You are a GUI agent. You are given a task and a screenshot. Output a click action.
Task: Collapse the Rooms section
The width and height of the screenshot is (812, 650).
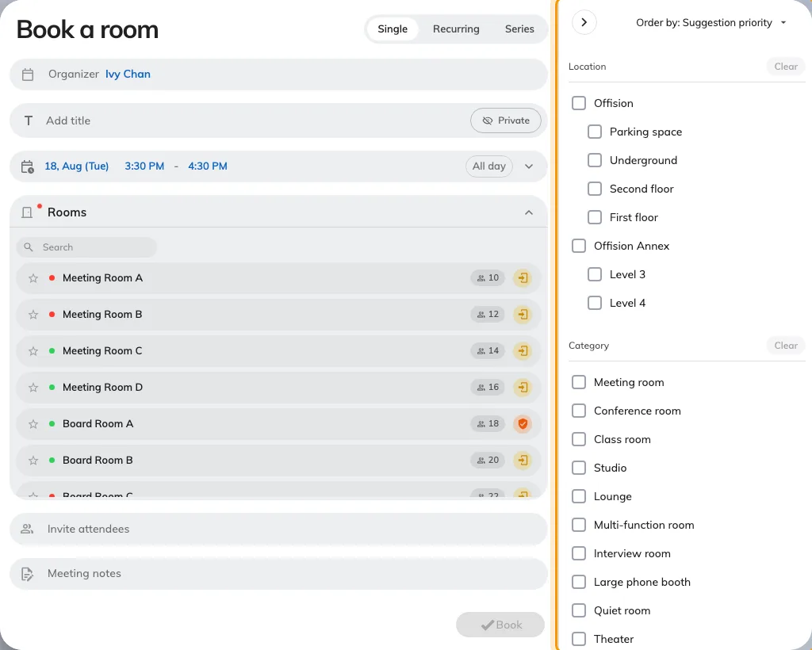(x=529, y=212)
